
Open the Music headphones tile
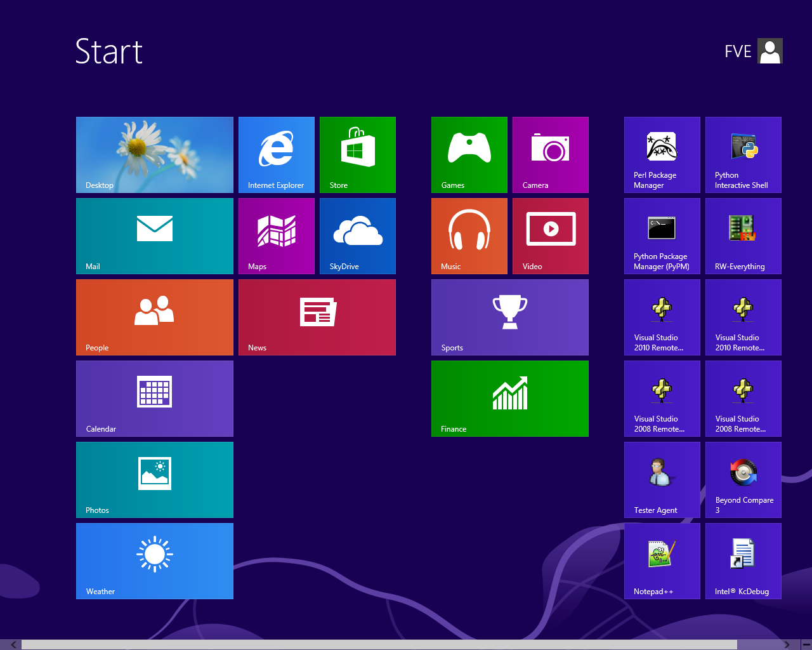[469, 236]
